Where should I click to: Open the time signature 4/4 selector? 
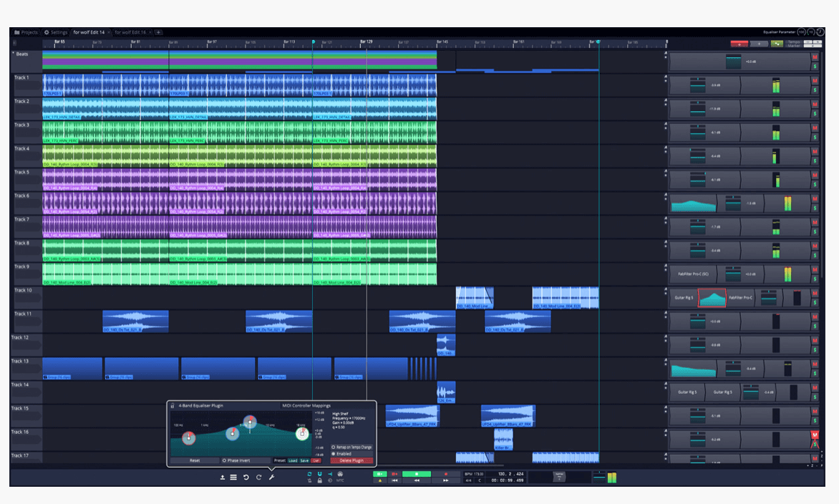469,480
